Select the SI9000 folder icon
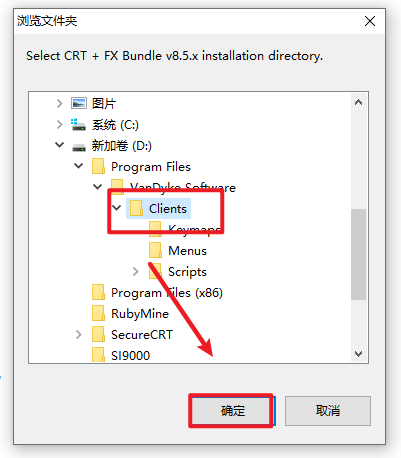The width and height of the screenshot is (401, 458). coord(98,355)
